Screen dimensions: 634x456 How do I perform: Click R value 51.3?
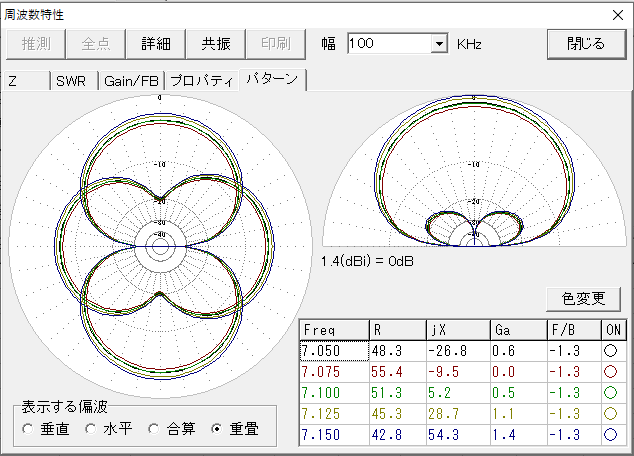(398, 393)
